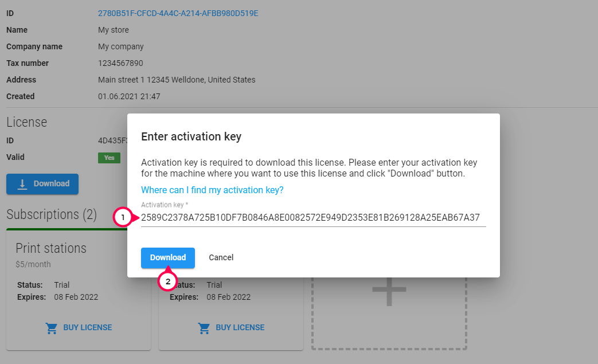This screenshot has height=364, width=598.
Task: Click the tax number value 1234567890
Action: [x=120, y=63]
